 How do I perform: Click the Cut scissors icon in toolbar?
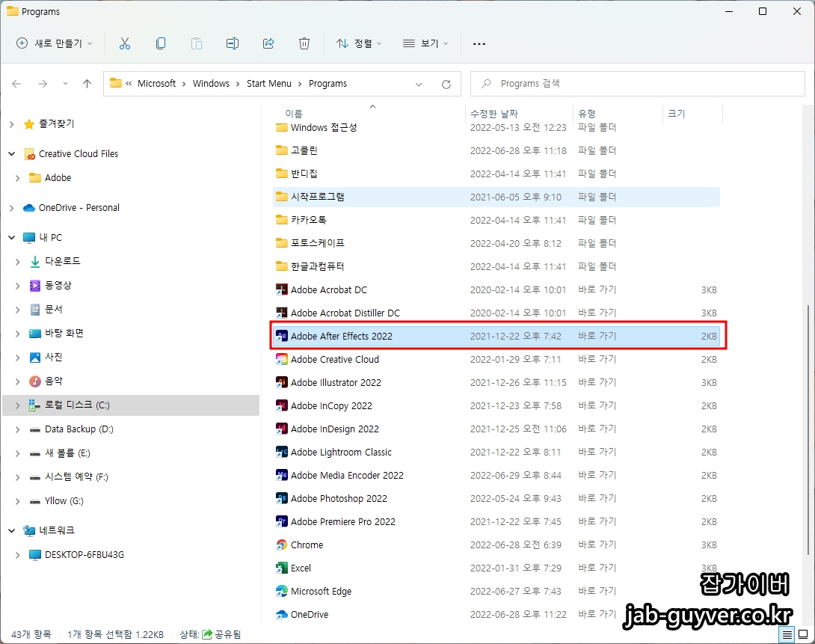[125, 43]
